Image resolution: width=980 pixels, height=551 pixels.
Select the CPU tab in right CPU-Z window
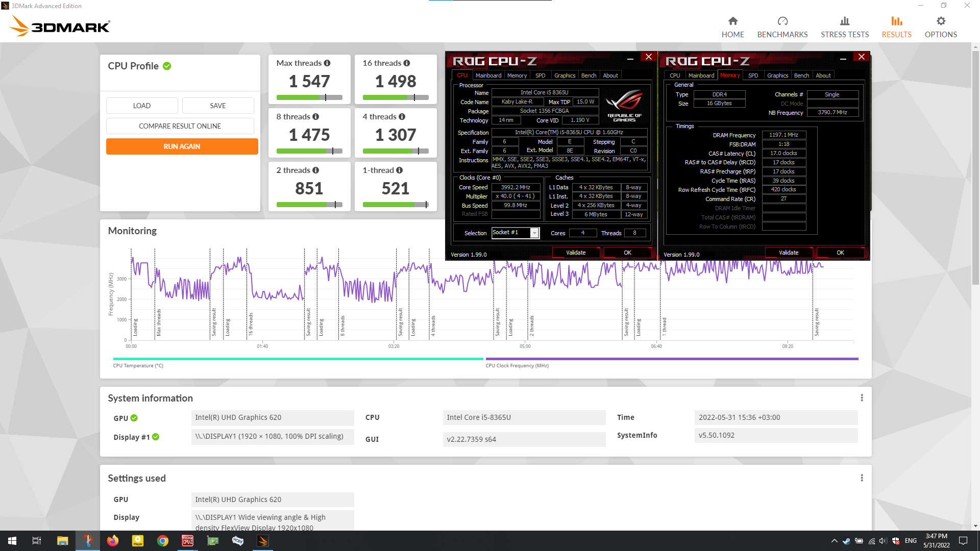point(675,76)
